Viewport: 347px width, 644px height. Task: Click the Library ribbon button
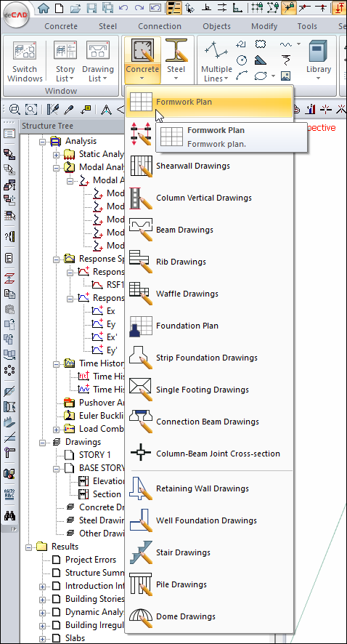318,60
